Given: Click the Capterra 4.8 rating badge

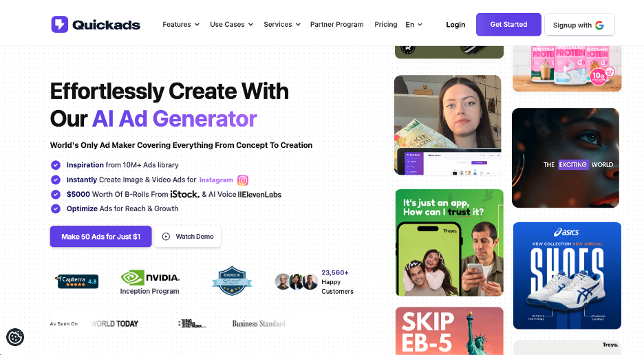Looking at the screenshot, I should pos(77,281).
